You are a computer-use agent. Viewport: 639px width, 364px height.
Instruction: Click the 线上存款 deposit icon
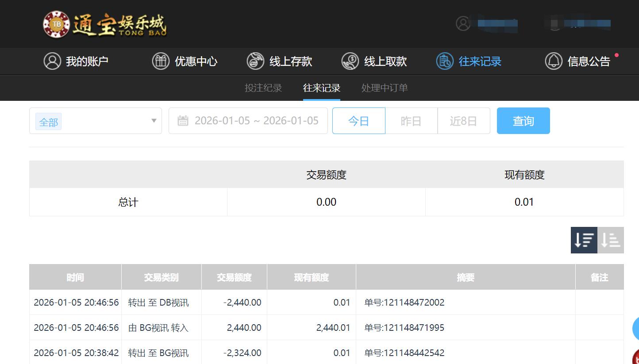pos(255,61)
